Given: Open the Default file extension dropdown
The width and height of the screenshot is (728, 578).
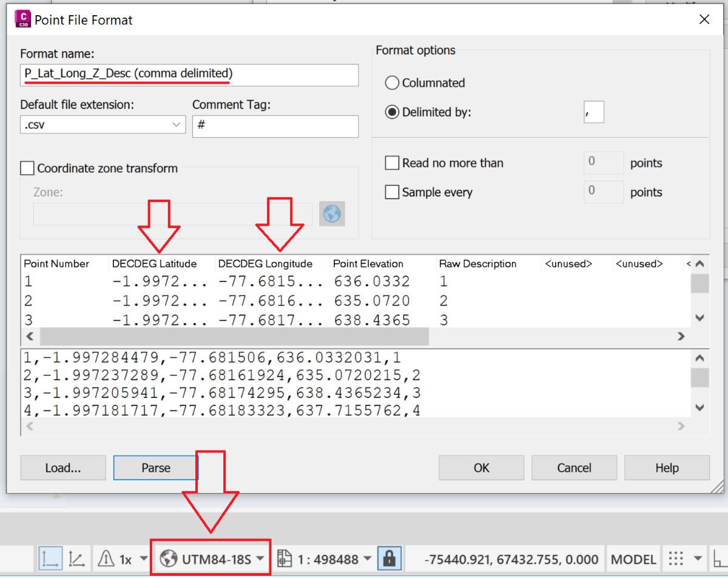Looking at the screenshot, I should pyautogui.click(x=103, y=125).
